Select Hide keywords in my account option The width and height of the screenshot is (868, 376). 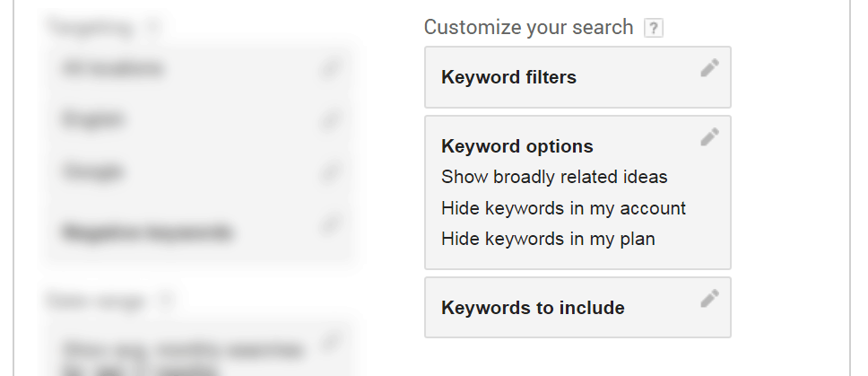[563, 208]
